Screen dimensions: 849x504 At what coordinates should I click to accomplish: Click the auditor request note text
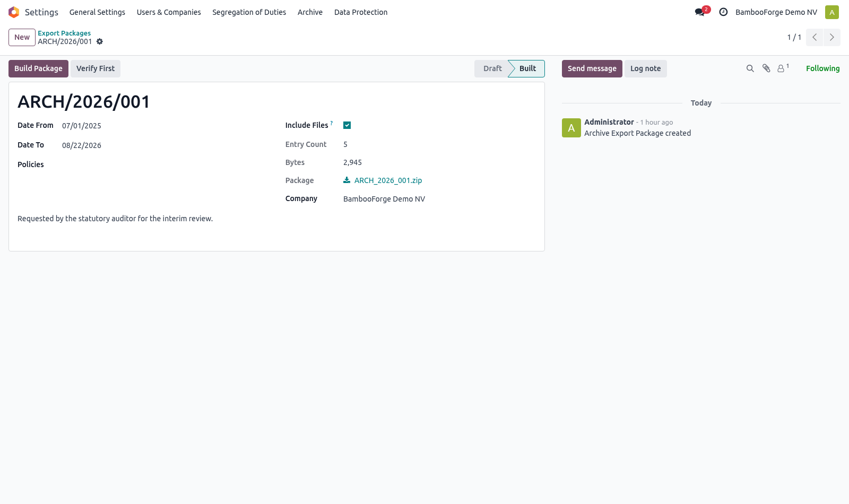click(115, 219)
